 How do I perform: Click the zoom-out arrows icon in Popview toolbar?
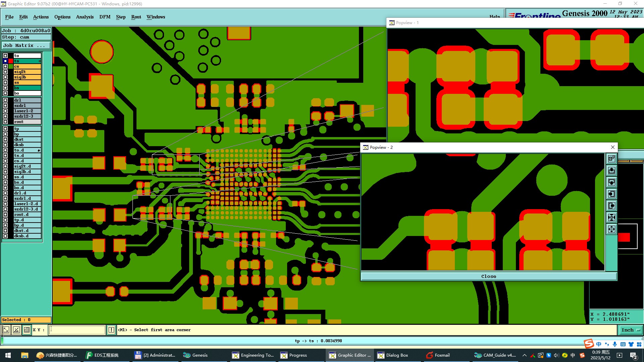(611, 229)
